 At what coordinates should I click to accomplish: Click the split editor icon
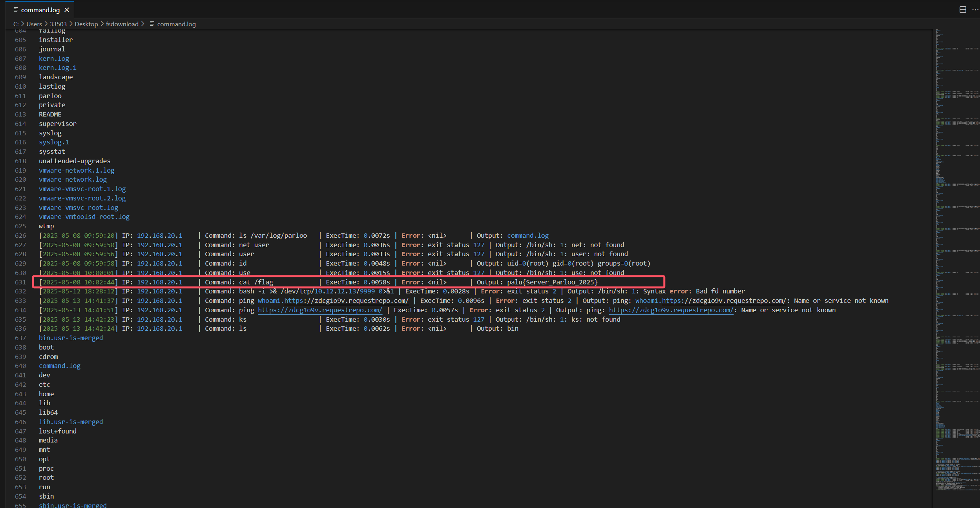(x=962, y=10)
